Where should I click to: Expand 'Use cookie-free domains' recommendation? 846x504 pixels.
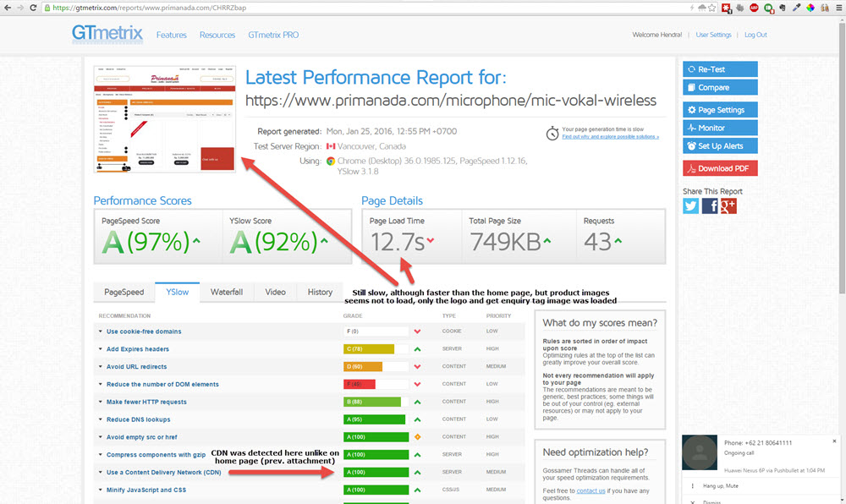point(144,331)
